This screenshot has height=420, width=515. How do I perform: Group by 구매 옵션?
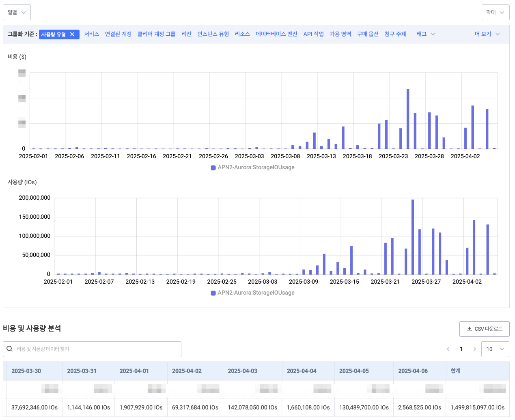pyautogui.click(x=368, y=34)
